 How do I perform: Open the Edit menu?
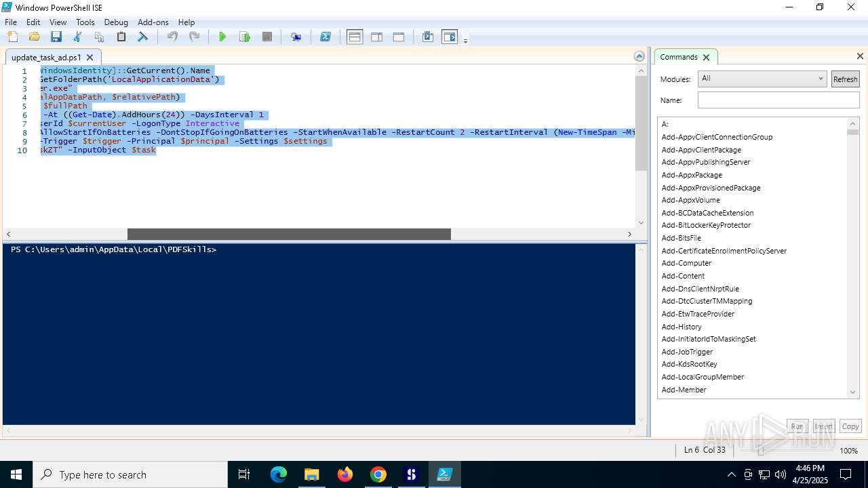tap(33, 22)
